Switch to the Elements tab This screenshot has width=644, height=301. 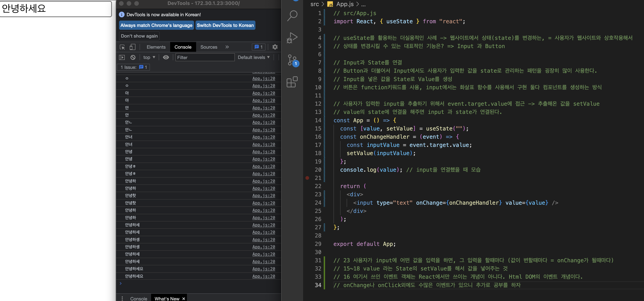(x=156, y=47)
